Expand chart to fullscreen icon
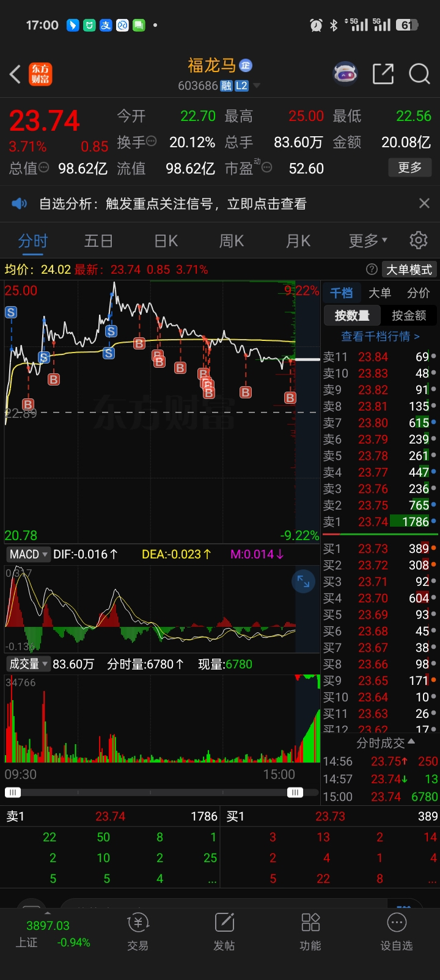Image resolution: width=440 pixels, height=980 pixels. [x=303, y=581]
